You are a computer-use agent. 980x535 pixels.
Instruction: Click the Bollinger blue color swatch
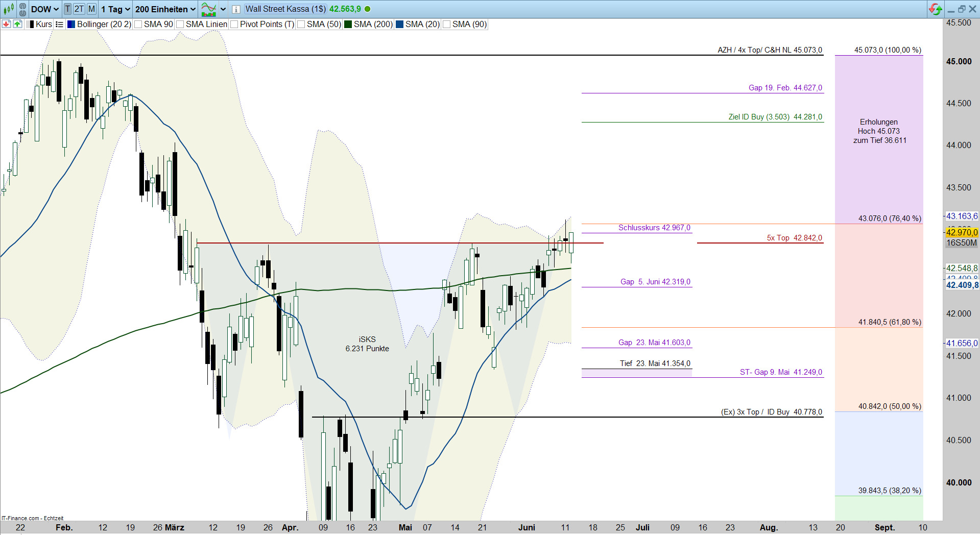point(71,24)
